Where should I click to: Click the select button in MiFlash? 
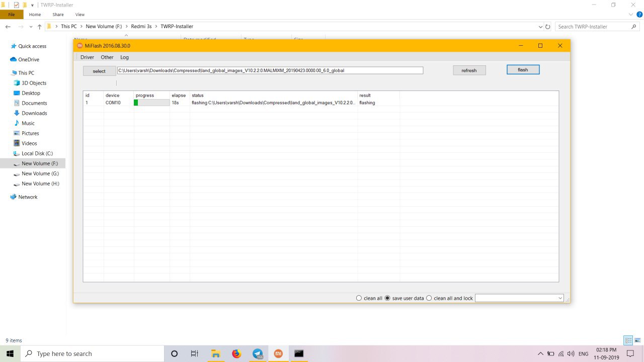click(x=99, y=71)
